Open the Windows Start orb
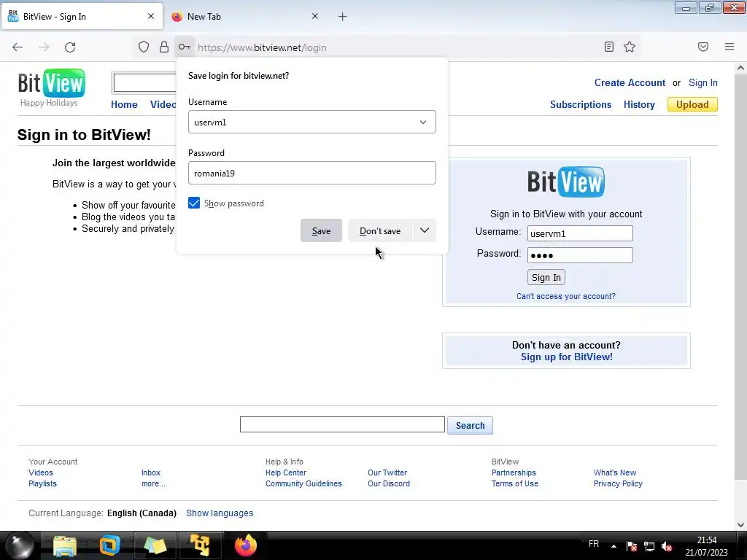This screenshot has height=560, width=747. pyautogui.click(x=20, y=545)
